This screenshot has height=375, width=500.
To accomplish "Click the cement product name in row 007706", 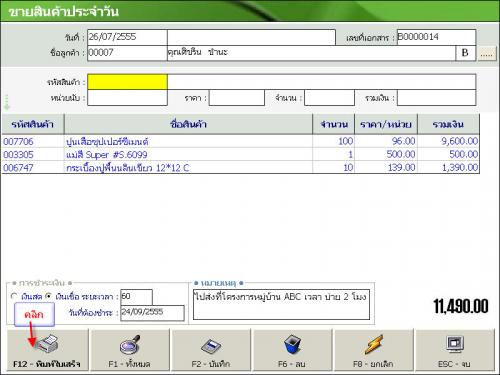I will [107, 142].
